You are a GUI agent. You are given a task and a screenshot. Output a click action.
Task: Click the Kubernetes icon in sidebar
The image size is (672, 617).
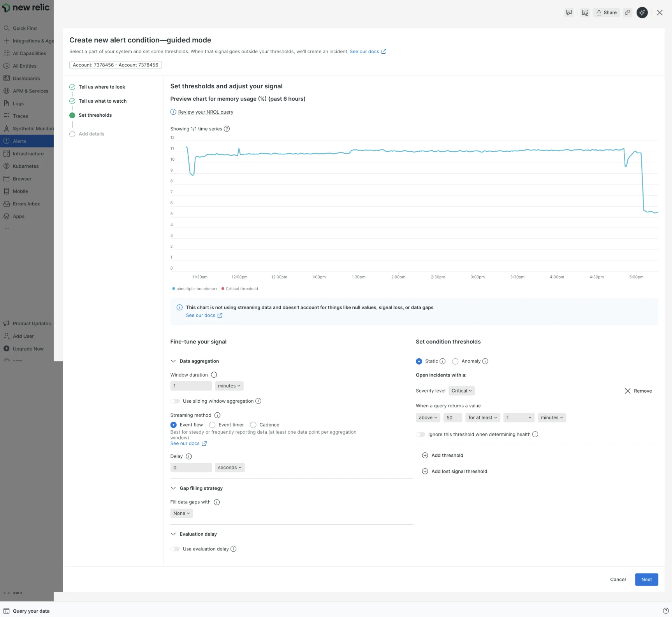7,166
